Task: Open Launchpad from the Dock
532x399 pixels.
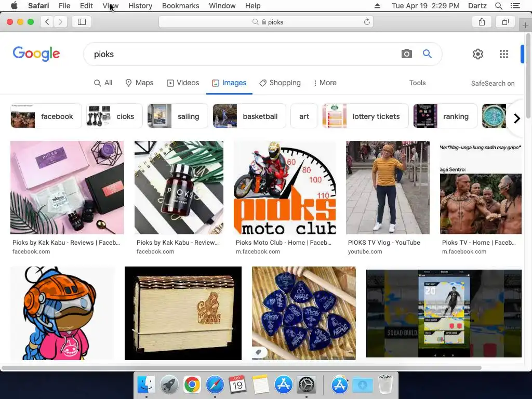Action: [x=169, y=385]
